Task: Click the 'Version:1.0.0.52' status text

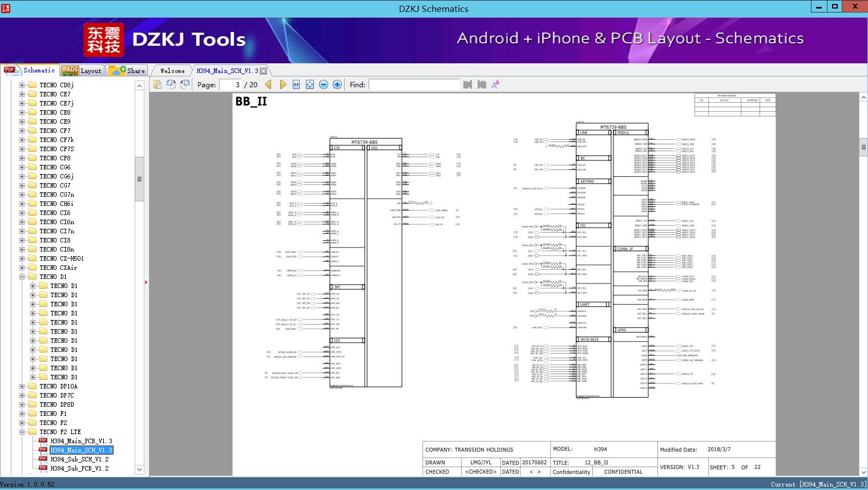Action: pyautogui.click(x=27, y=484)
